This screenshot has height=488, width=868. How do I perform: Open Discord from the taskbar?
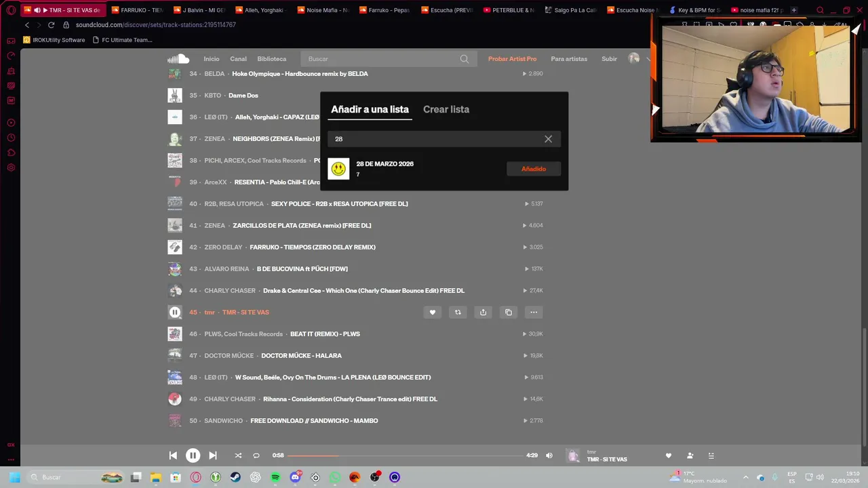295,477
